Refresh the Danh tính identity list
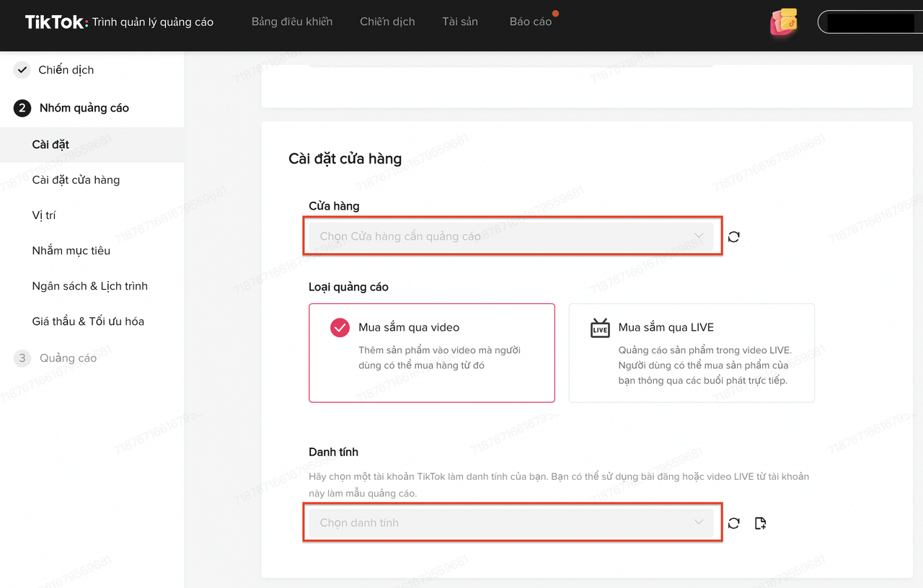 [733, 523]
